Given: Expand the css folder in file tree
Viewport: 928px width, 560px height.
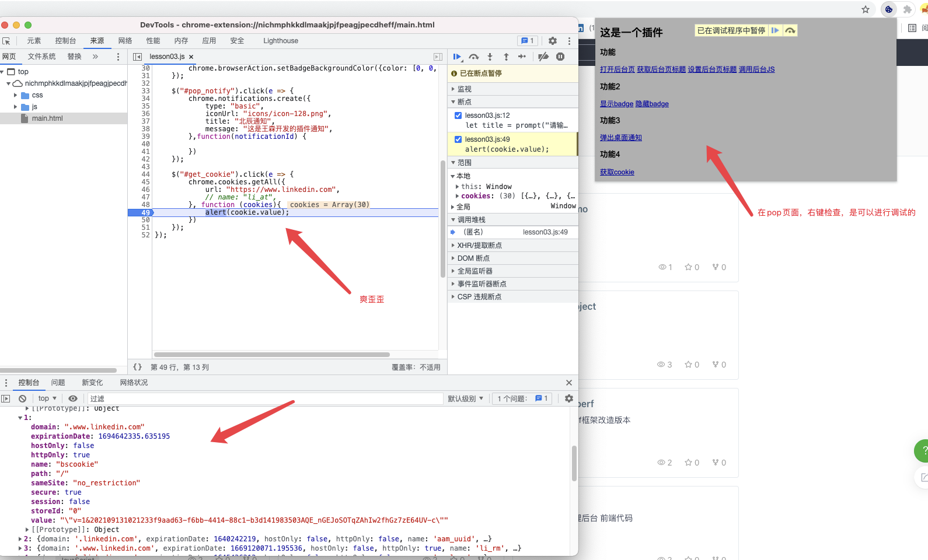Looking at the screenshot, I should (x=16, y=95).
